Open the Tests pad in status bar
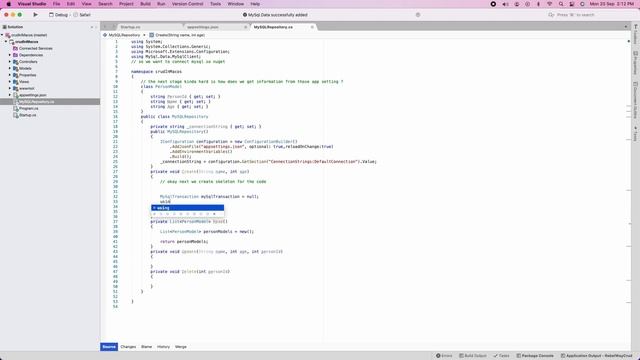The height and width of the screenshot is (360, 640). click(502, 356)
